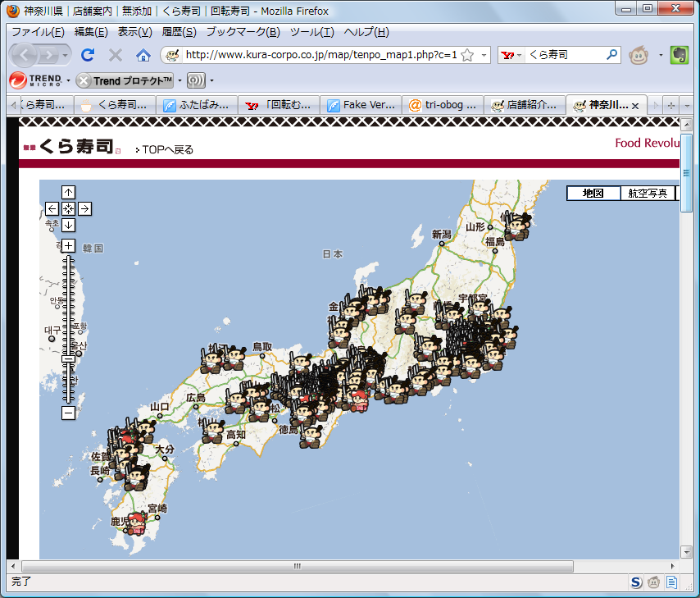The image size is (700, 598).
Task: Open the Yahoo search engine dropdown
Action: click(519, 55)
